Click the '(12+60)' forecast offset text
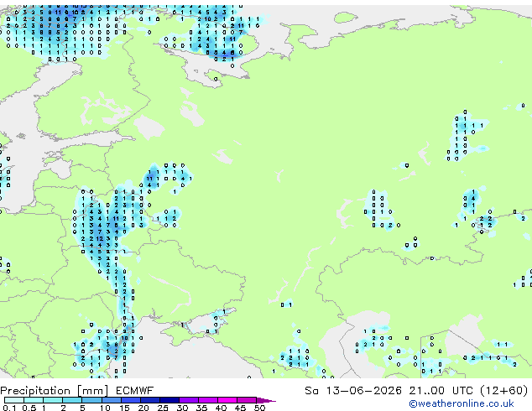The height and width of the screenshot is (411, 532). click(504, 391)
